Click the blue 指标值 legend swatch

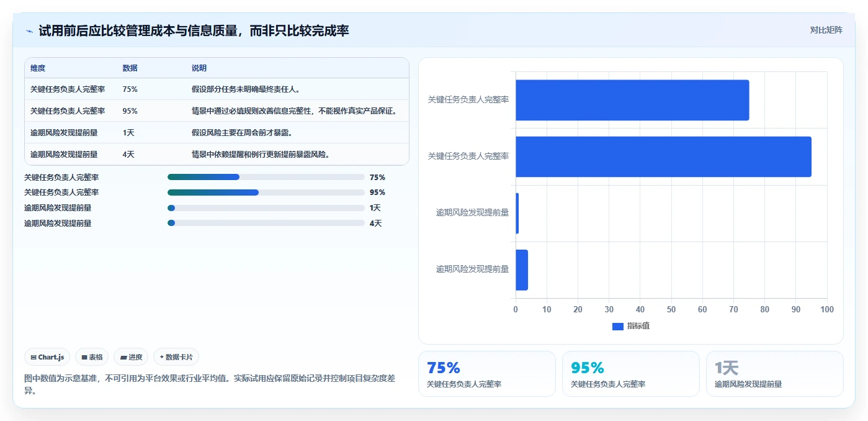pyautogui.click(x=617, y=326)
